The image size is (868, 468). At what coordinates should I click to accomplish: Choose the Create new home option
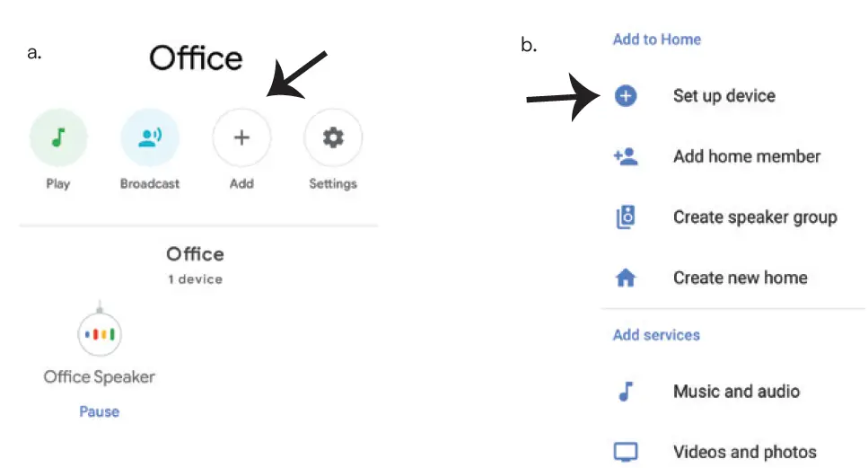[740, 278]
